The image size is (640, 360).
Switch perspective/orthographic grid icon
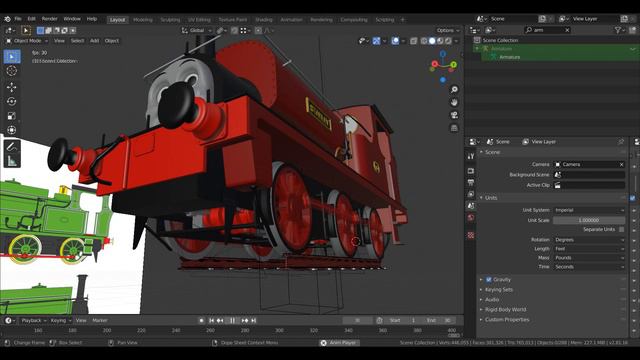coord(454,128)
